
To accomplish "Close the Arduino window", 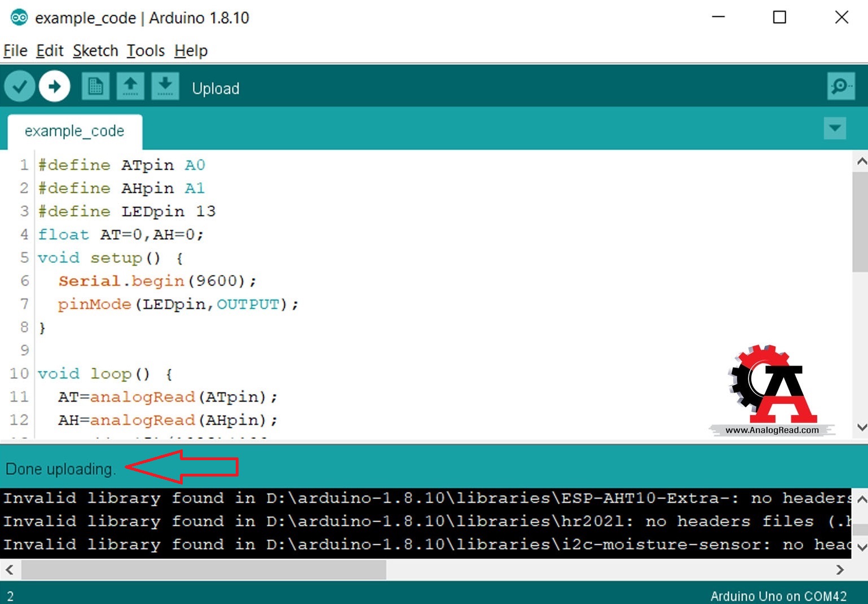I will coord(841,17).
